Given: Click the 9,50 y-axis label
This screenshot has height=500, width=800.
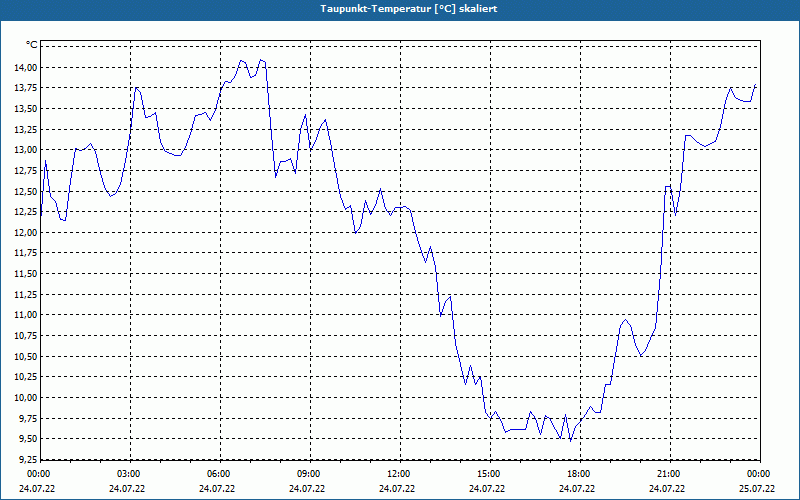Looking at the screenshot, I should point(28,439).
